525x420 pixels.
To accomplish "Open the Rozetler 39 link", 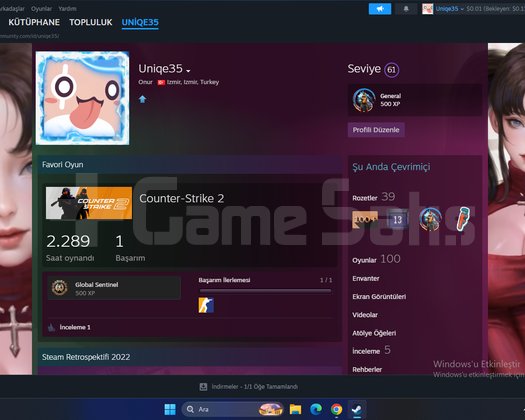I will 373,197.
